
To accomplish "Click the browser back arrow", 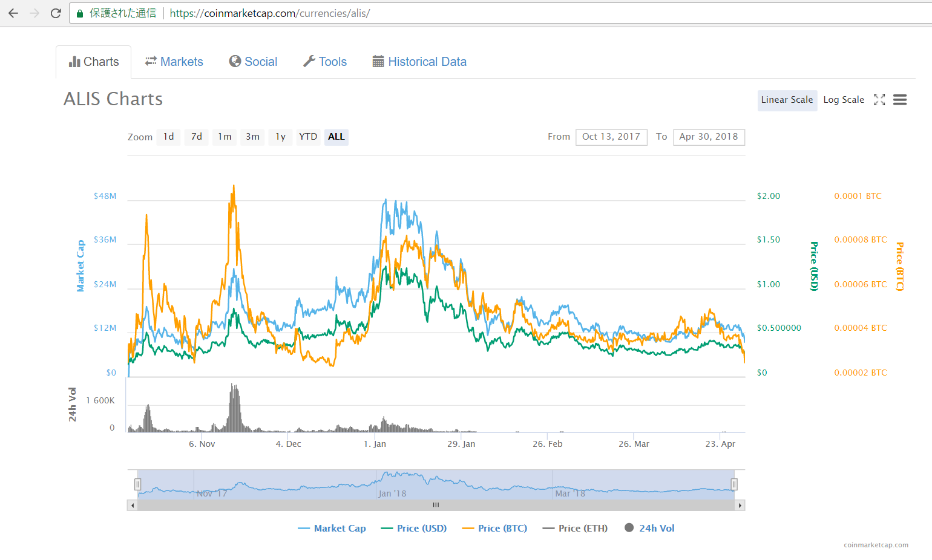I will pyautogui.click(x=13, y=13).
